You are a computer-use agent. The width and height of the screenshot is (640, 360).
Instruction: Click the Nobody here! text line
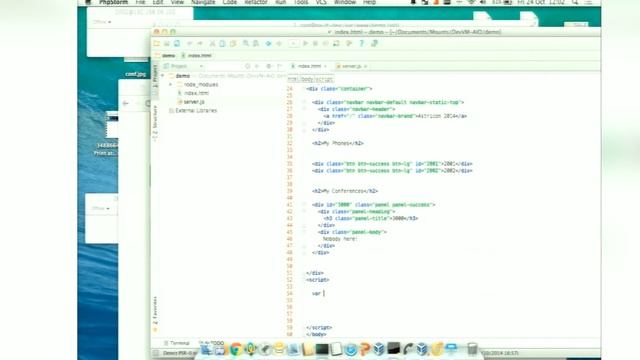point(340,239)
